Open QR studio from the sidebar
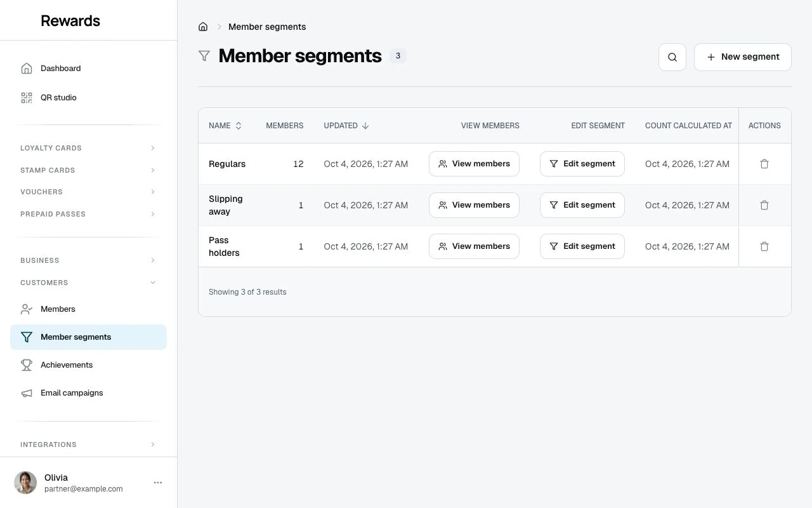Screen dimensions: 812x508 [x=88, y=98]
